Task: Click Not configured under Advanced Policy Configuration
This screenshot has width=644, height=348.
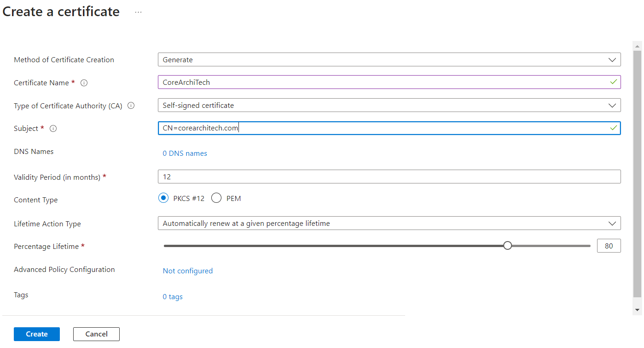Action: click(x=188, y=271)
